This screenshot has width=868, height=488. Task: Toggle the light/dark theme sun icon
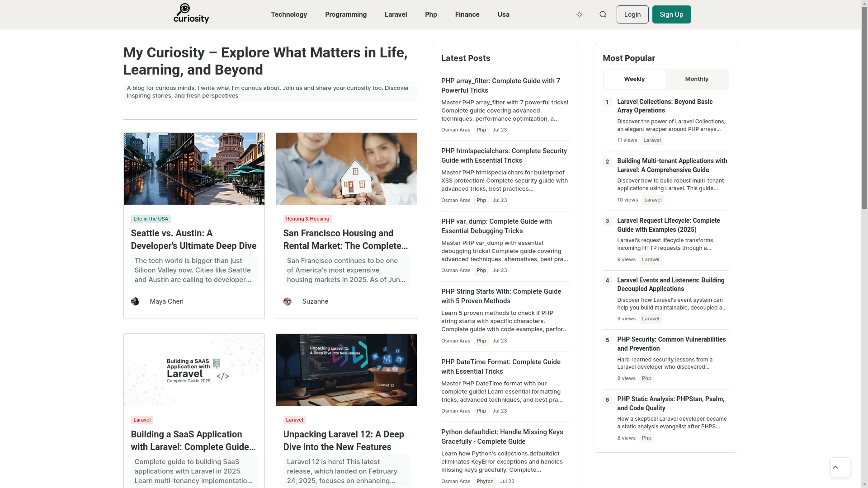579,14
